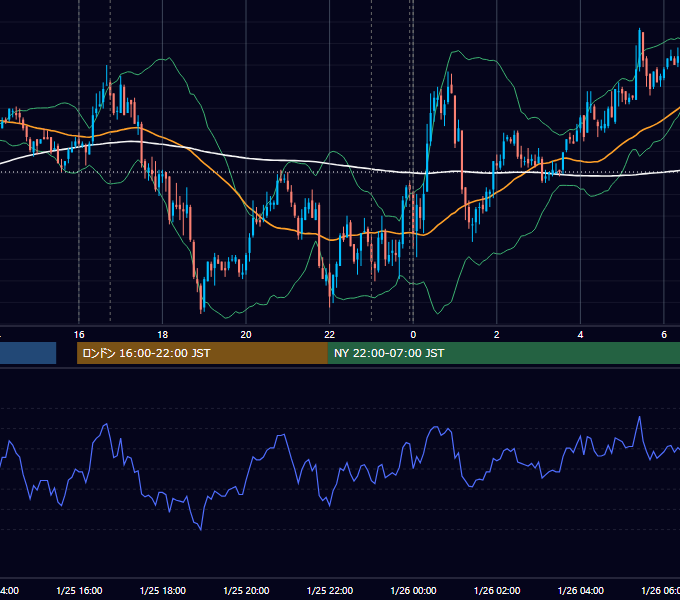Viewport: 680px width, 600px height.
Task: Click the 1/25 16:00 date label
Action: 79,590
